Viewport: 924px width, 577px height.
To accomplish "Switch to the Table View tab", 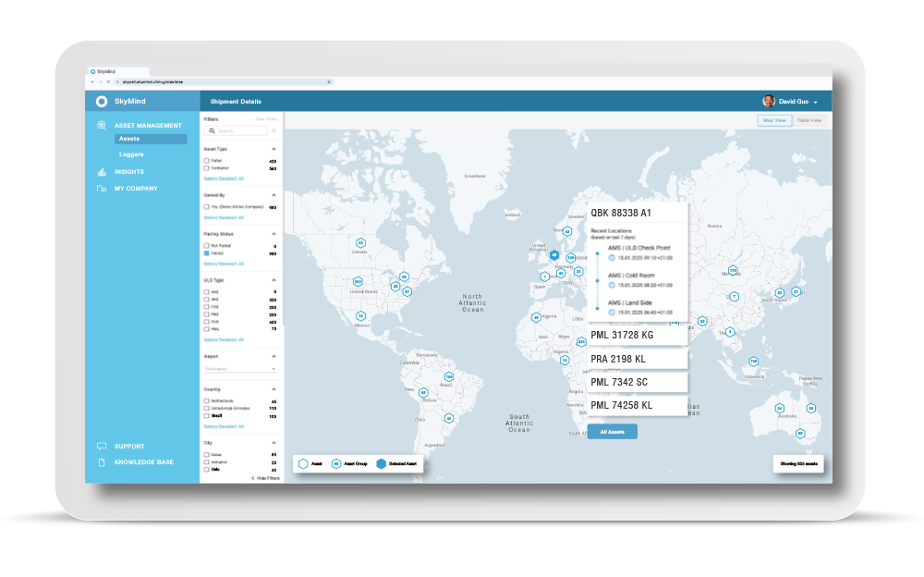I will 809,120.
